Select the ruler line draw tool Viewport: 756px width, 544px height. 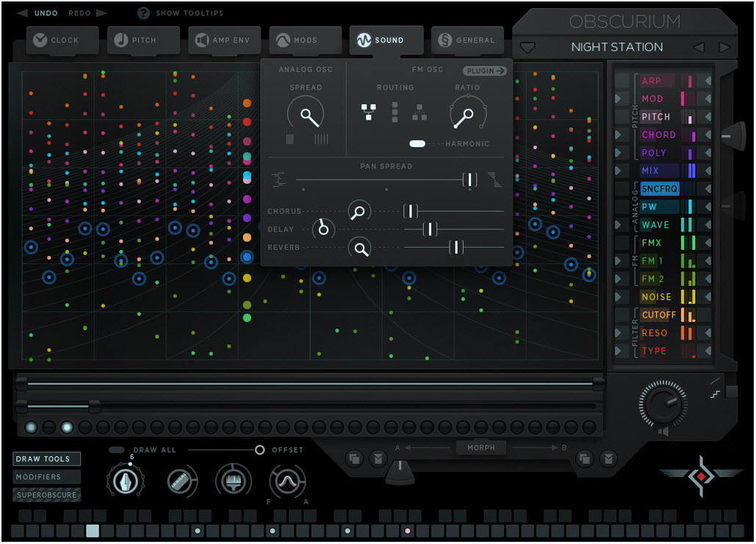(x=181, y=481)
